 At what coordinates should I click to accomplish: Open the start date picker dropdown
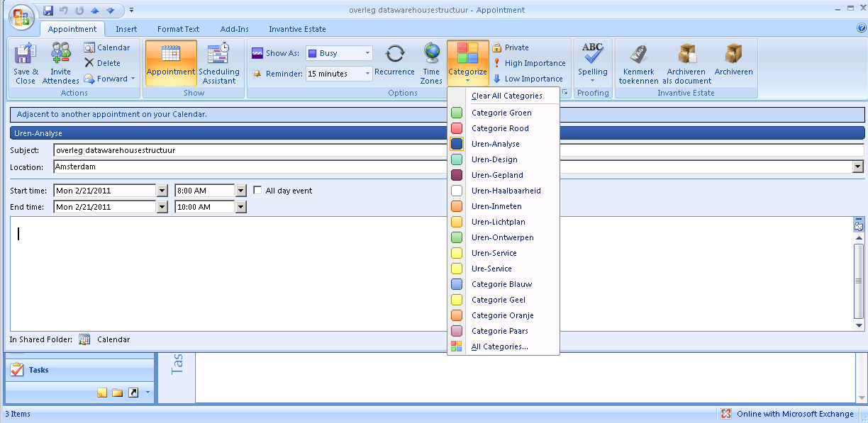pyautogui.click(x=162, y=191)
